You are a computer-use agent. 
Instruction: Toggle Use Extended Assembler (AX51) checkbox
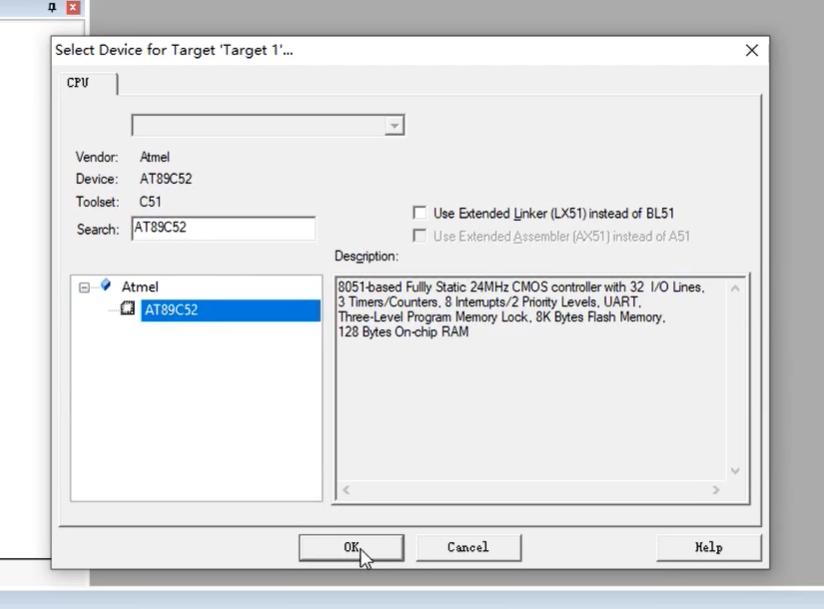pyautogui.click(x=419, y=235)
